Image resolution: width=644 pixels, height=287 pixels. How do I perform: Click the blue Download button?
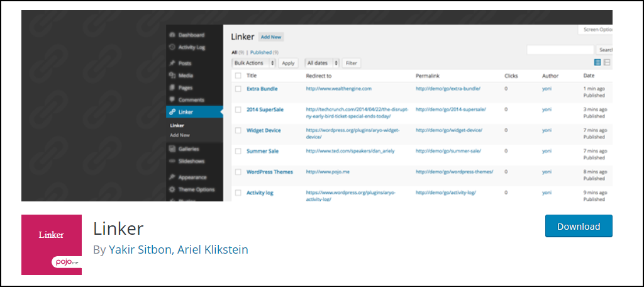579,226
